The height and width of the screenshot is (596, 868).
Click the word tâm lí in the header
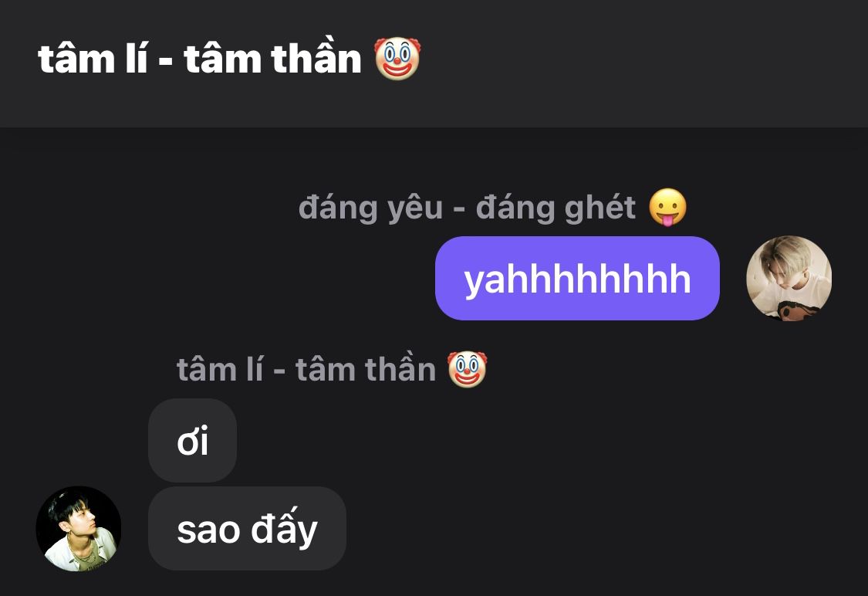click(x=93, y=59)
